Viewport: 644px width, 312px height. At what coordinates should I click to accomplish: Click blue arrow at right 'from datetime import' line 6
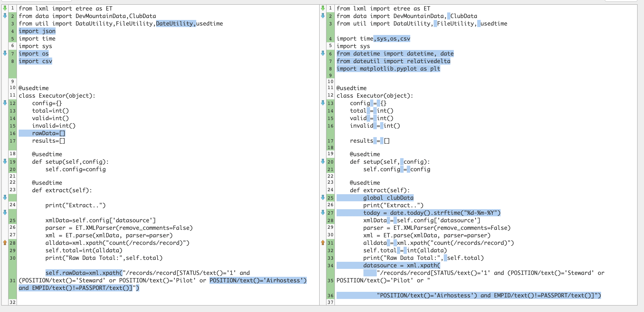point(323,53)
